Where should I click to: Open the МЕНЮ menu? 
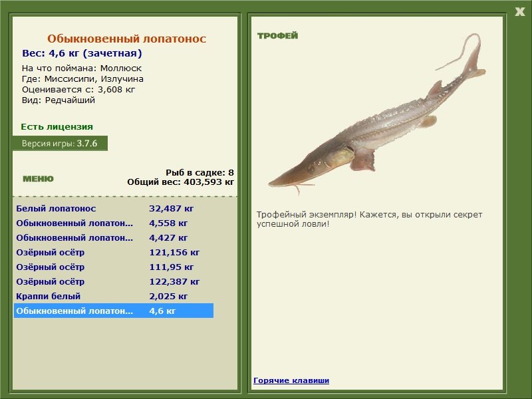(x=38, y=179)
